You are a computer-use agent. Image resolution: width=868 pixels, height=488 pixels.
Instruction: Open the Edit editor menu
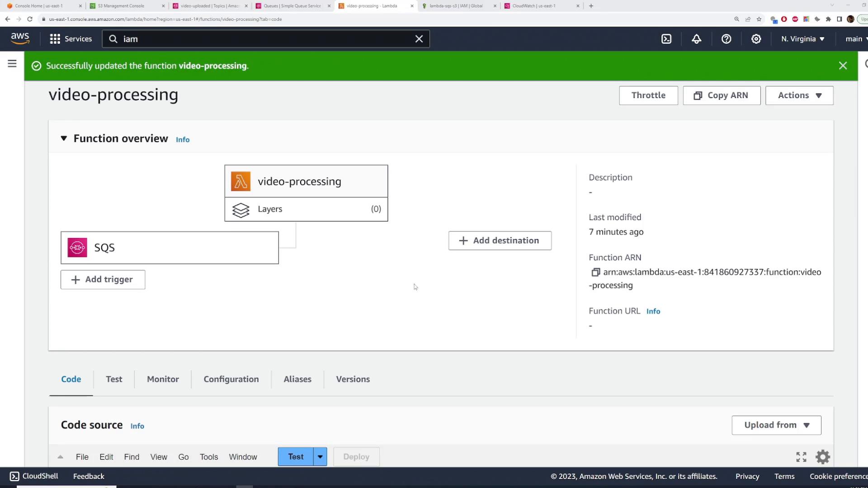pos(106,457)
